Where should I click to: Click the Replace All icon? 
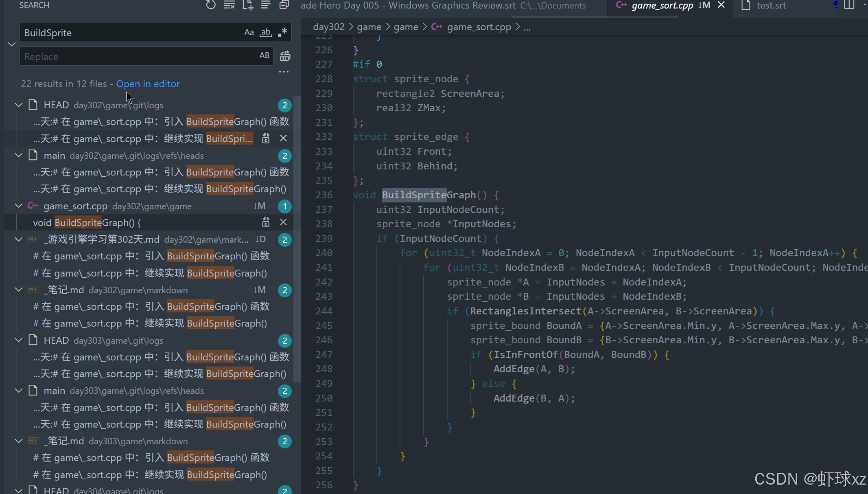285,56
